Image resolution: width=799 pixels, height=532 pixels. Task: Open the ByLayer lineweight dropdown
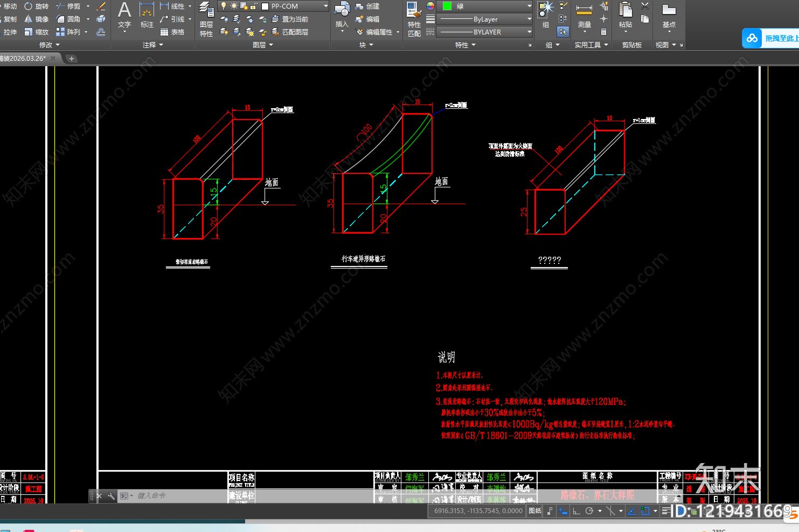pyautogui.click(x=484, y=19)
